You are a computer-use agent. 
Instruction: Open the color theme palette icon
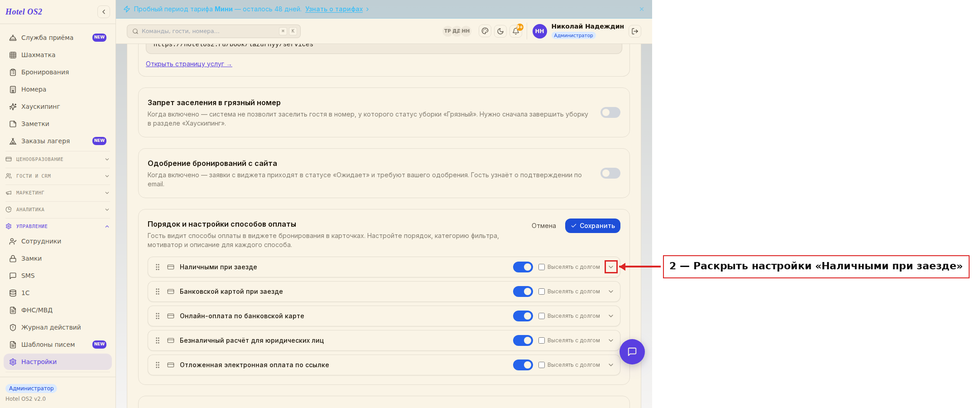coord(485,31)
